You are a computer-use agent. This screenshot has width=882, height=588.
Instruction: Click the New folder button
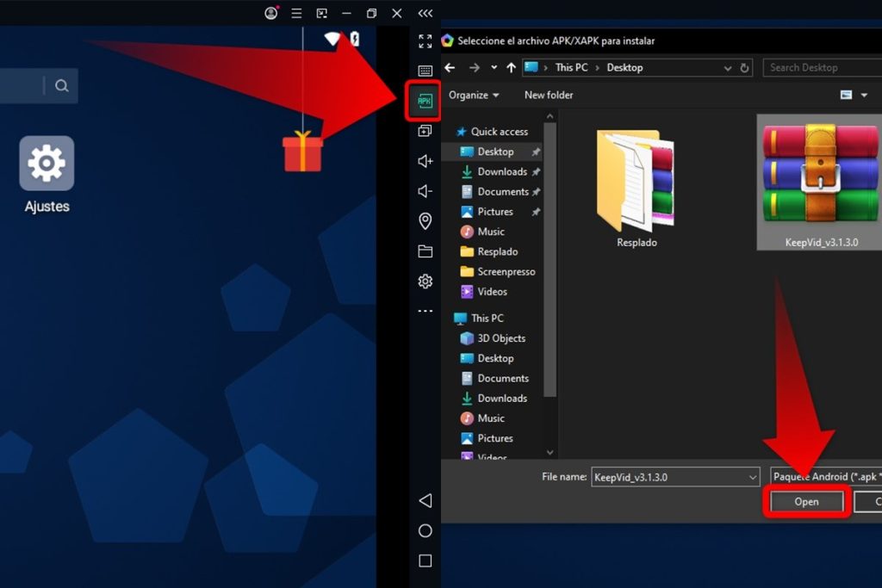549,95
